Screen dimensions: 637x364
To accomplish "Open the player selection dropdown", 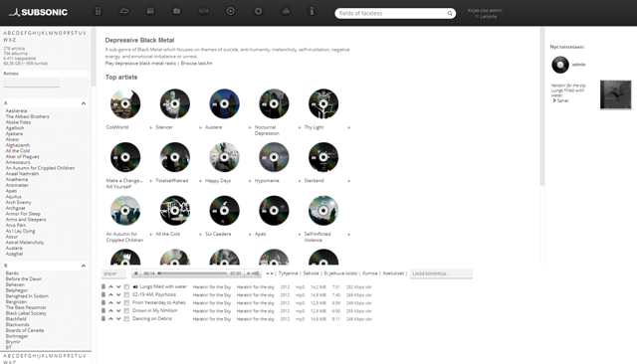I will click(x=113, y=273).
